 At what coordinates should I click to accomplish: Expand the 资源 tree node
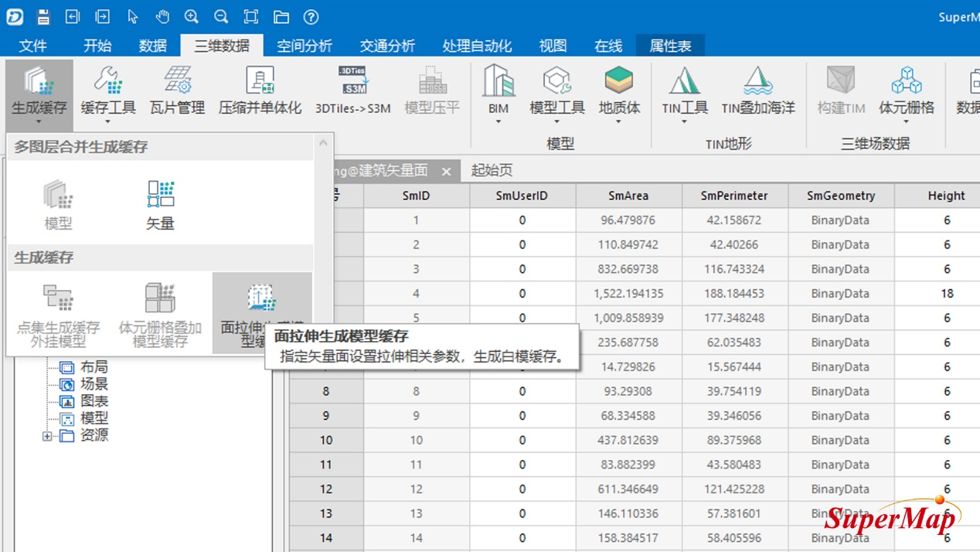pos(47,436)
